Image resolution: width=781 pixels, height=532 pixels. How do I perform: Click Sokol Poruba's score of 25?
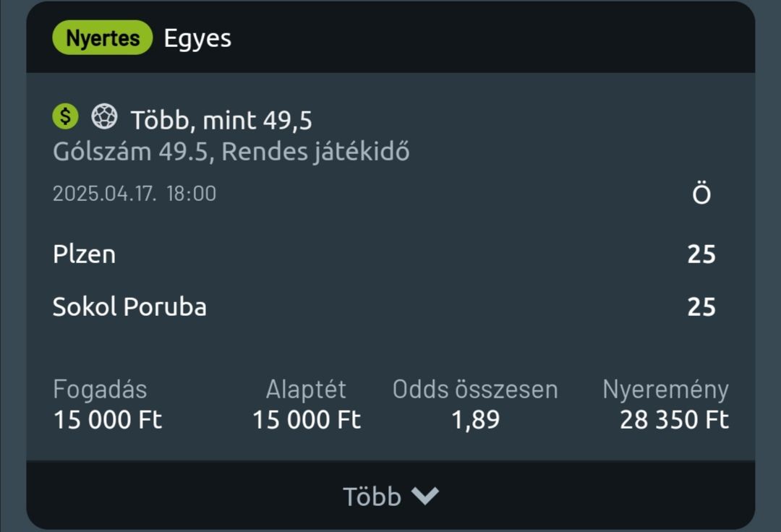pyautogui.click(x=701, y=306)
